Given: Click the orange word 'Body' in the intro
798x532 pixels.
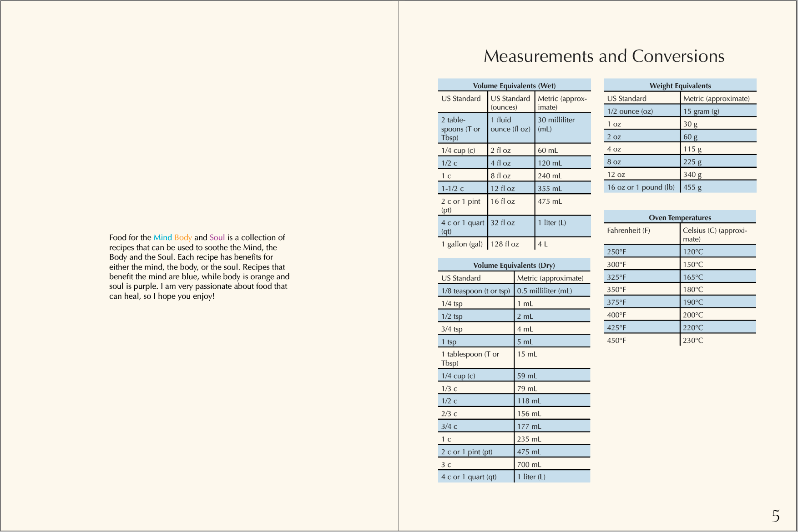Looking at the screenshot, I should [x=183, y=237].
